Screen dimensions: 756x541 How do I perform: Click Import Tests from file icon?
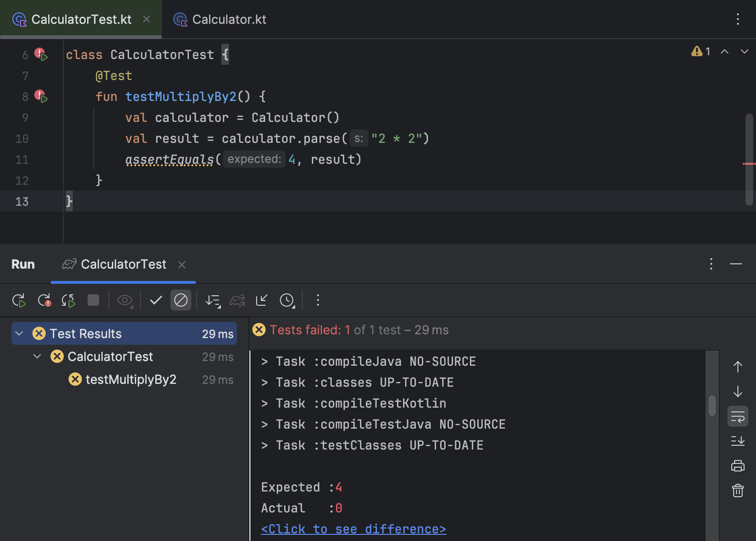[x=262, y=300]
